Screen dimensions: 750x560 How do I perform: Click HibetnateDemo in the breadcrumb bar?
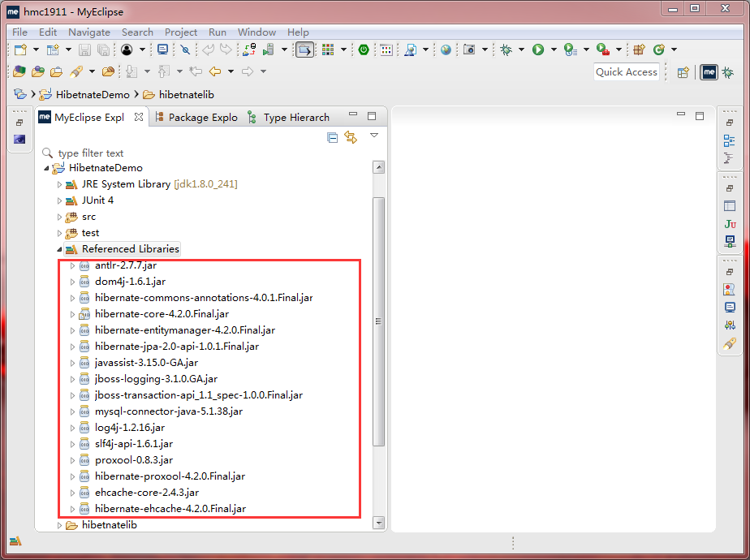click(x=93, y=95)
